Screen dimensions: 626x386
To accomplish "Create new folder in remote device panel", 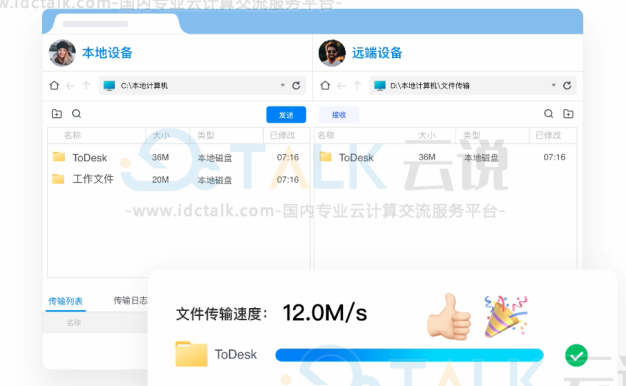I will [x=568, y=114].
